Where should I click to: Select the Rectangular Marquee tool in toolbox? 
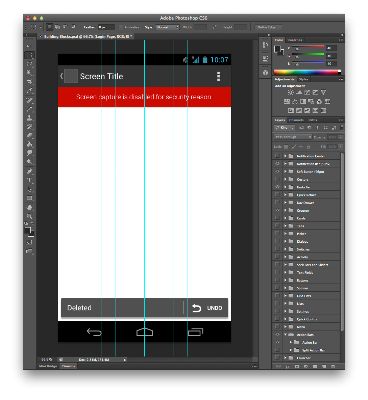coord(30,55)
